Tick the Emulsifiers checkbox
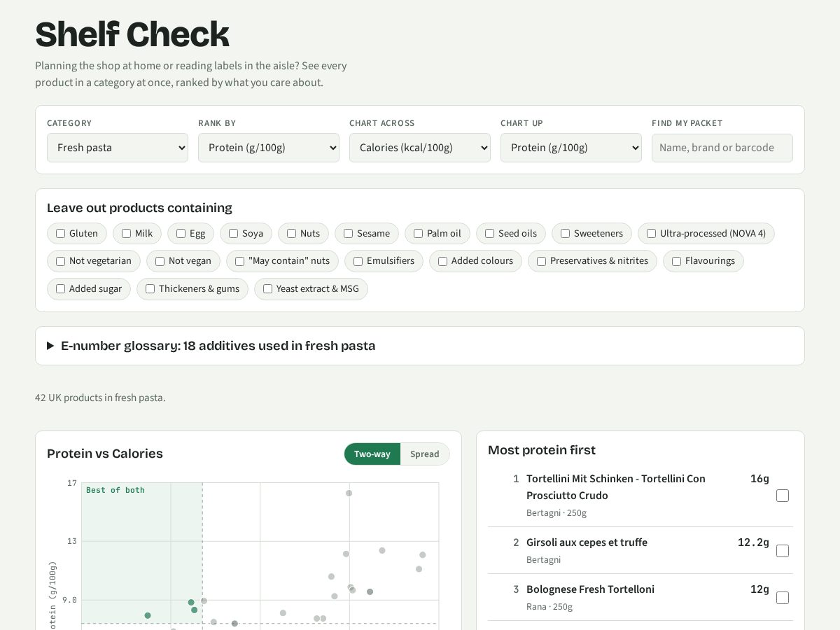 pyautogui.click(x=358, y=261)
